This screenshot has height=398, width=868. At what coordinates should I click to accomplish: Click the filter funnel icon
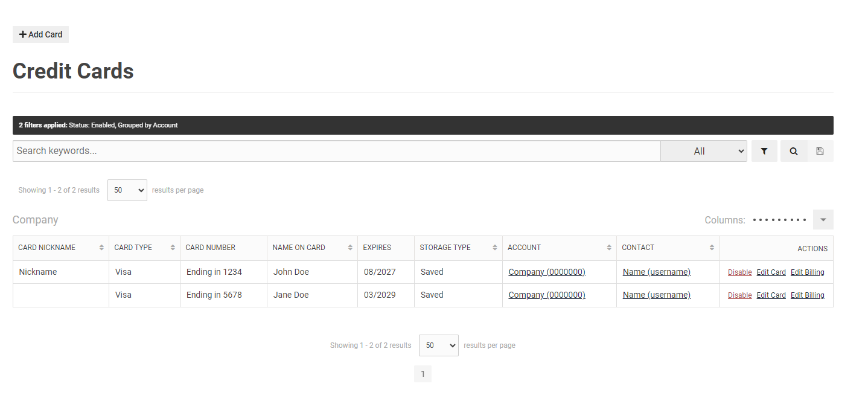(x=764, y=151)
